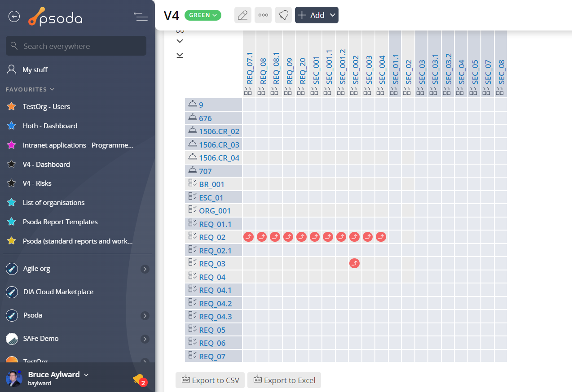This screenshot has height=392, width=572.
Task: Open the REQ_02 row link
Action: 212,237
